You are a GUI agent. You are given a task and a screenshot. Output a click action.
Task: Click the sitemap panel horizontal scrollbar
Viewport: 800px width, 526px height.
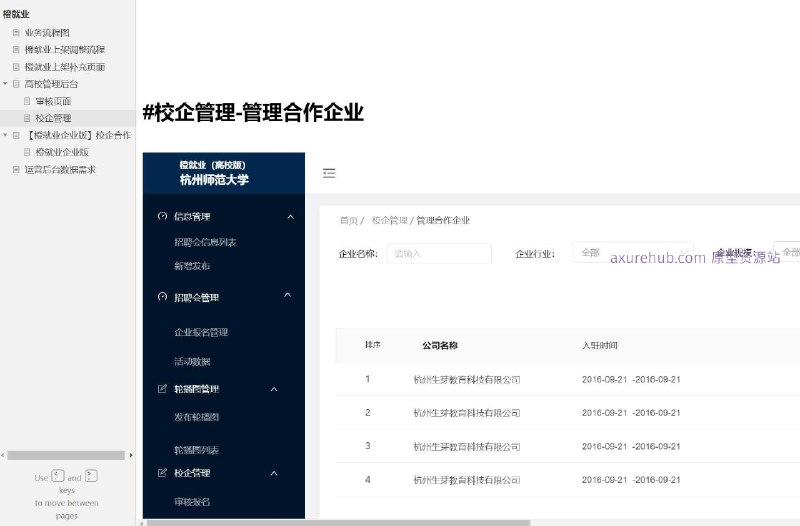tap(66, 455)
